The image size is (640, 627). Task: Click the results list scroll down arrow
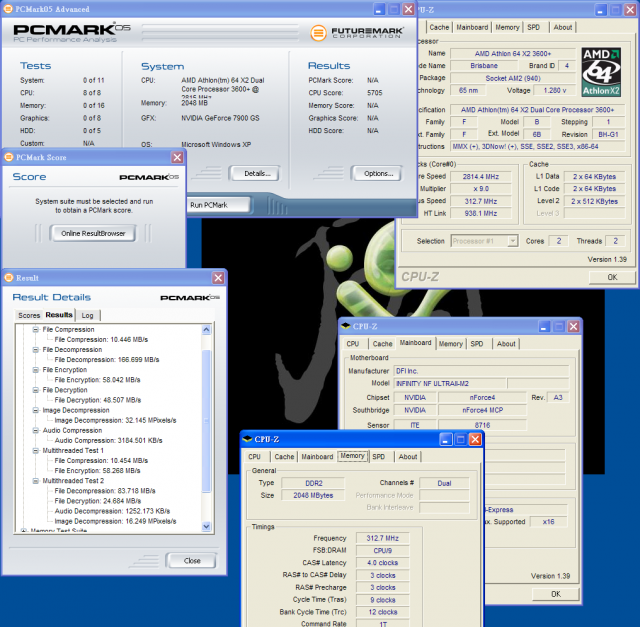pos(206,526)
